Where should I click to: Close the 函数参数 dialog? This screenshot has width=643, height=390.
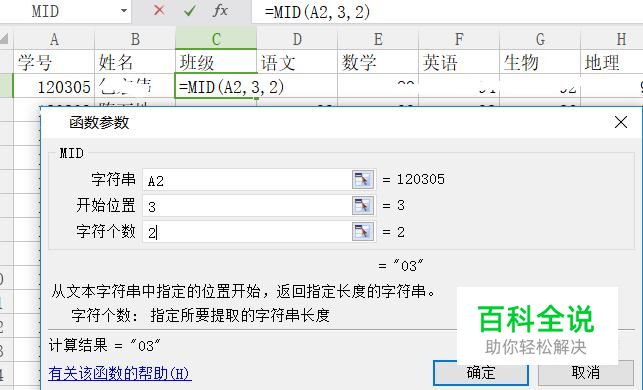point(620,122)
